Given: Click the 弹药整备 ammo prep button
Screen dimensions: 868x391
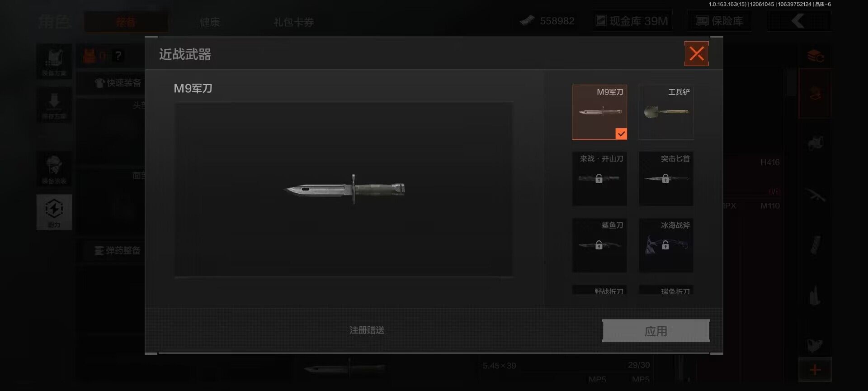Looking at the screenshot, I should (118, 250).
